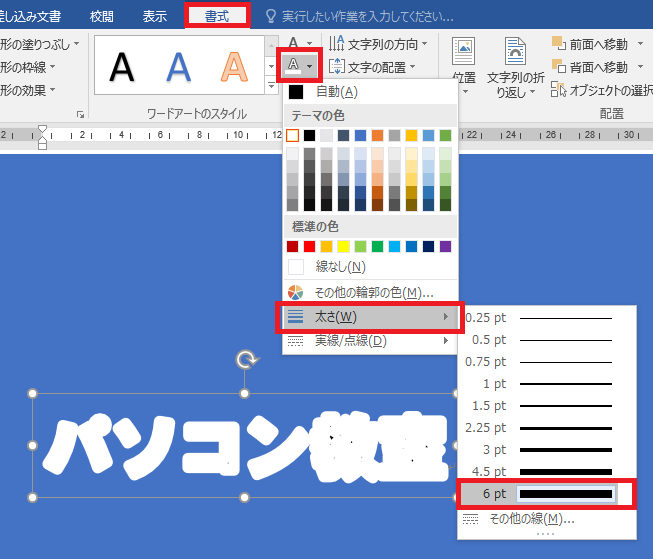This screenshot has height=559, width=653.
Task: Pick standard dark red color swatch
Action: tap(292, 247)
